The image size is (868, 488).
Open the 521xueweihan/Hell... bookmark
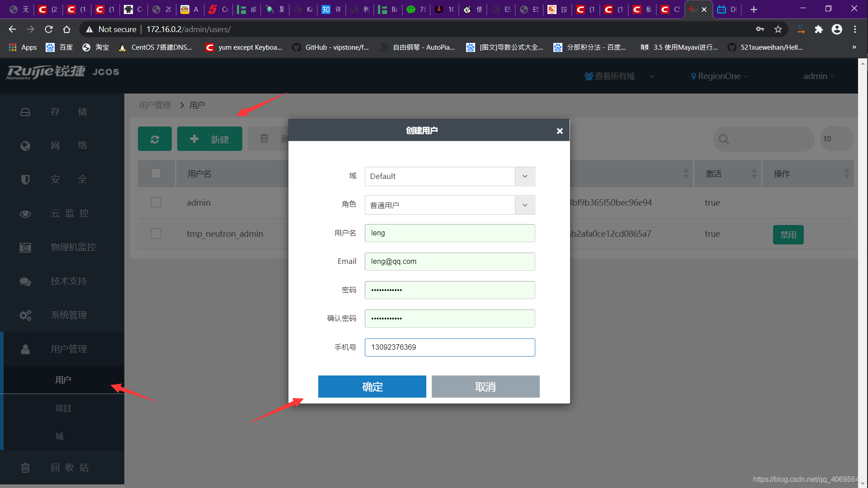coord(765,47)
